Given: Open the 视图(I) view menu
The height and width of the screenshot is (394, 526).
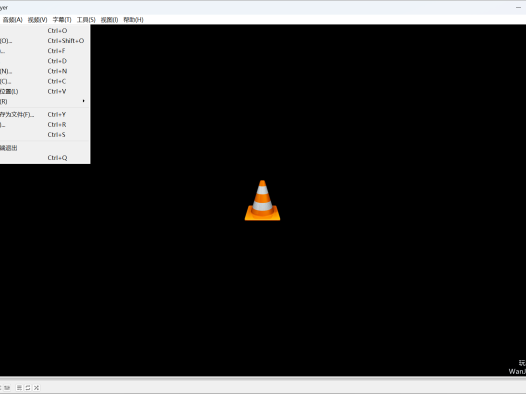Looking at the screenshot, I should pos(109,20).
